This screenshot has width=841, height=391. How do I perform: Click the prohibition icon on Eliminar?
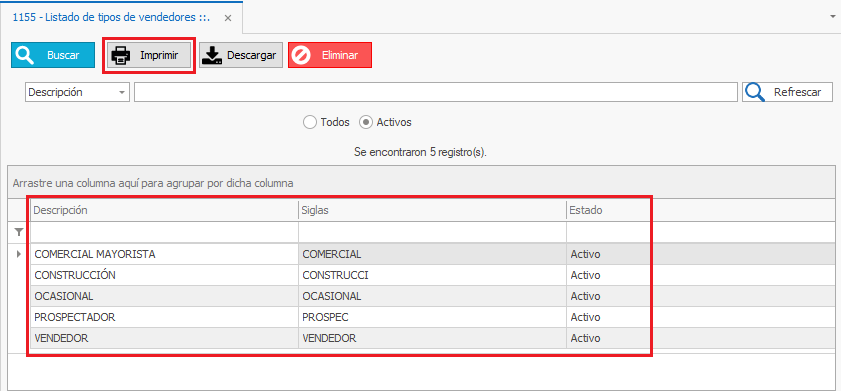[301, 55]
